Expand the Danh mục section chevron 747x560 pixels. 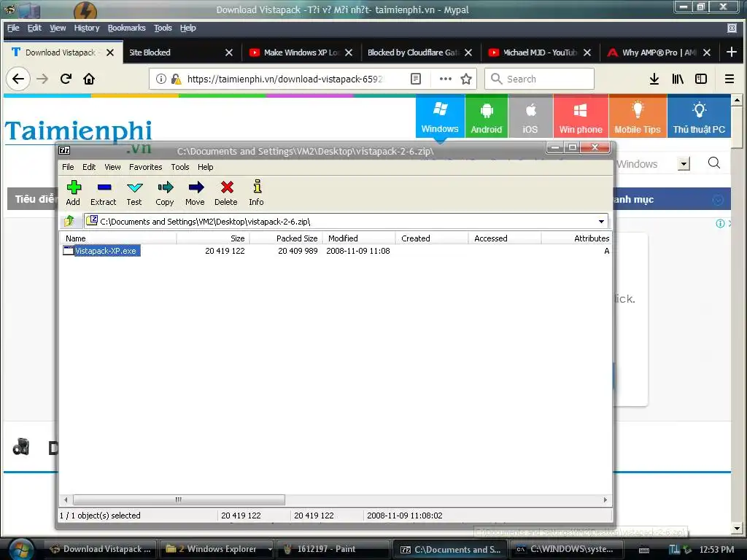pyautogui.click(x=718, y=200)
